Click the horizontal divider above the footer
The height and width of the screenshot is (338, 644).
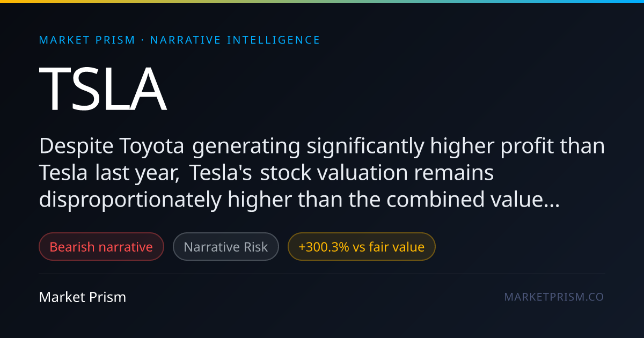coord(322,274)
